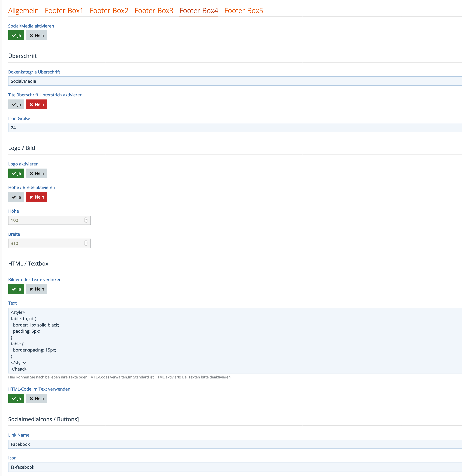Screen dimensions: 462x476
Task: Turn off the logo via Nein
Action: tap(36, 173)
